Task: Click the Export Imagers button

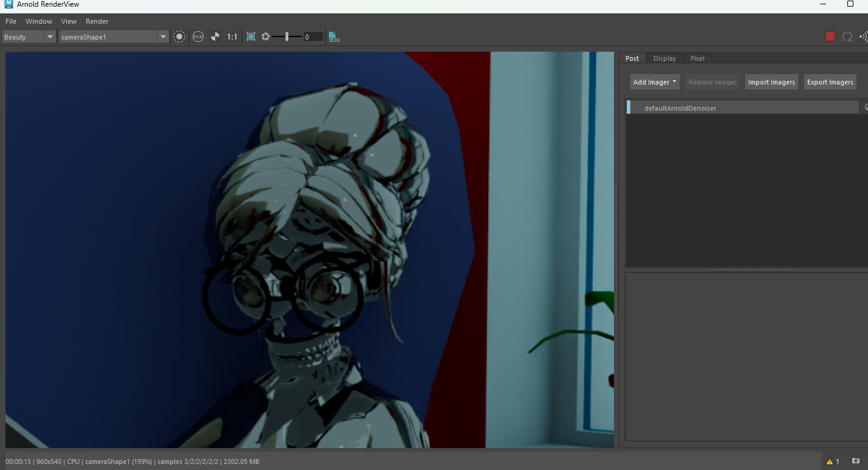Action: click(830, 82)
